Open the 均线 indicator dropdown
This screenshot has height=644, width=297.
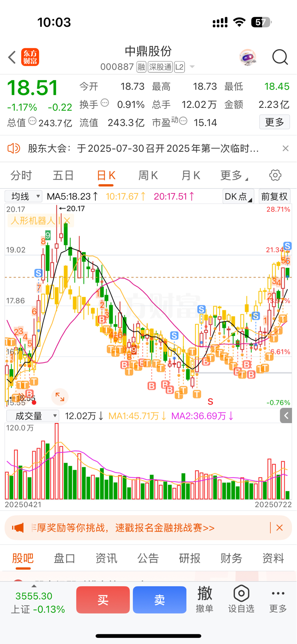(24, 196)
